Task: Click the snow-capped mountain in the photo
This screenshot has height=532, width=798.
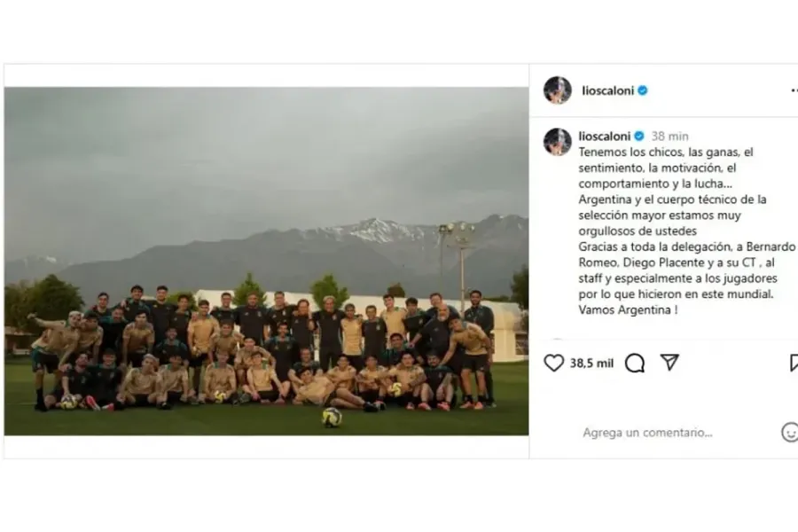Action: click(377, 231)
